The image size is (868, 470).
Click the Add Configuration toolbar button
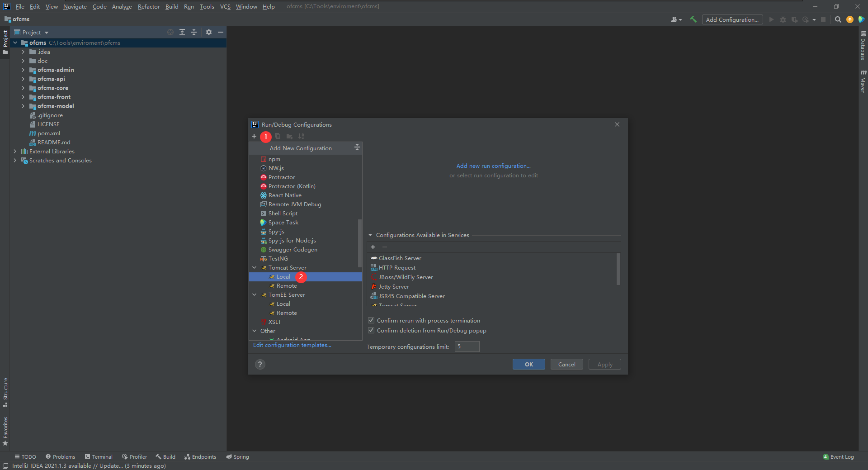pyautogui.click(x=732, y=19)
